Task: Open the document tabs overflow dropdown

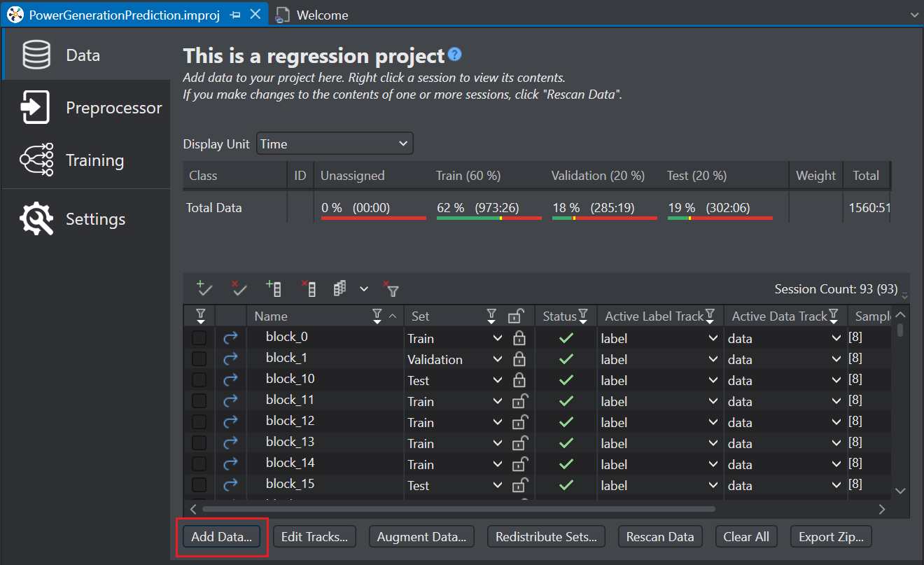Action: (914, 15)
